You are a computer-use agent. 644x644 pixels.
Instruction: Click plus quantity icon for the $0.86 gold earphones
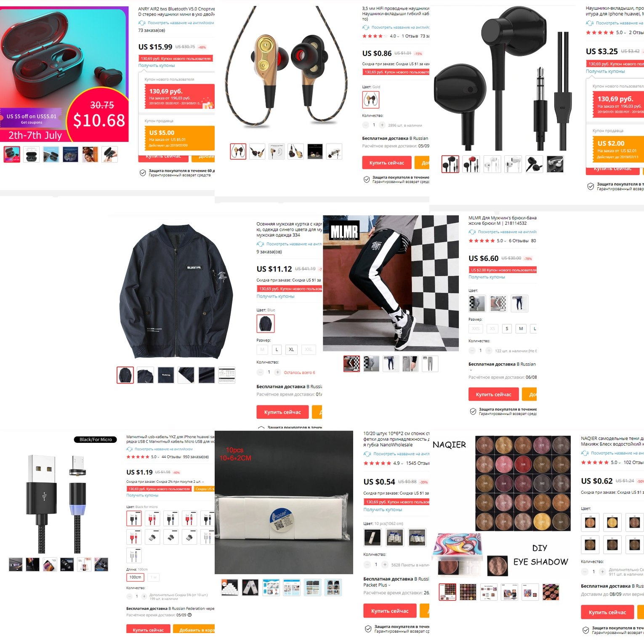[382, 125]
